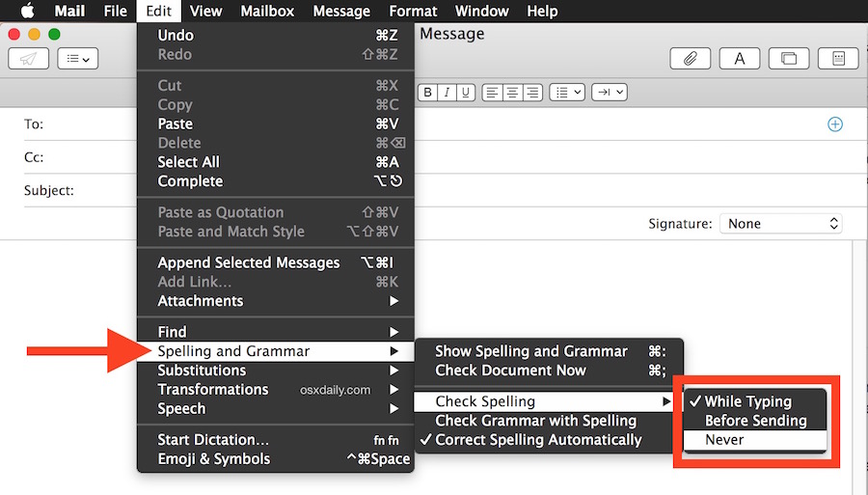Open the Mail menu
This screenshot has height=495, width=868.
click(69, 11)
